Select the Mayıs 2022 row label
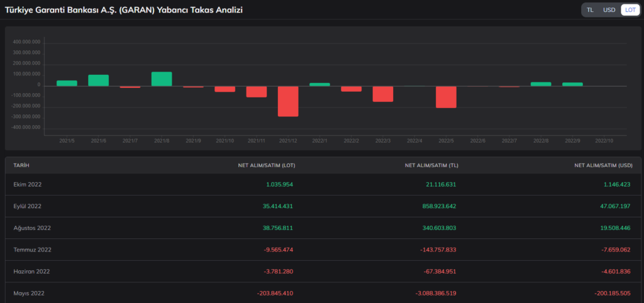This screenshot has height=303, width=644. point(29,293)
